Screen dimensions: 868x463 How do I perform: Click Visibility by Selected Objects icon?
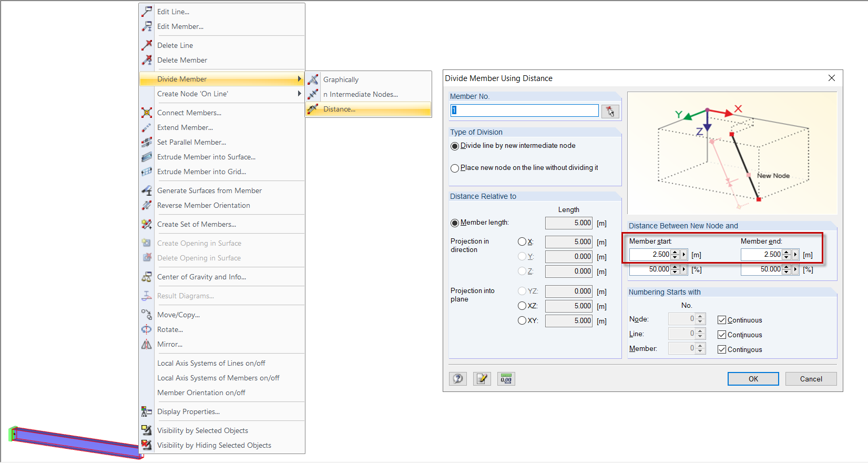[x=147, y=430]
